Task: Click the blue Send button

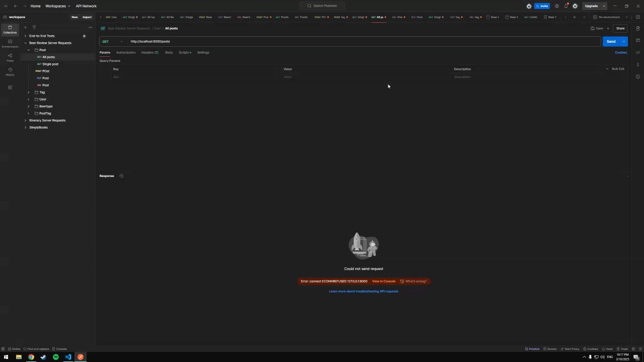Action: coord(611,41)
